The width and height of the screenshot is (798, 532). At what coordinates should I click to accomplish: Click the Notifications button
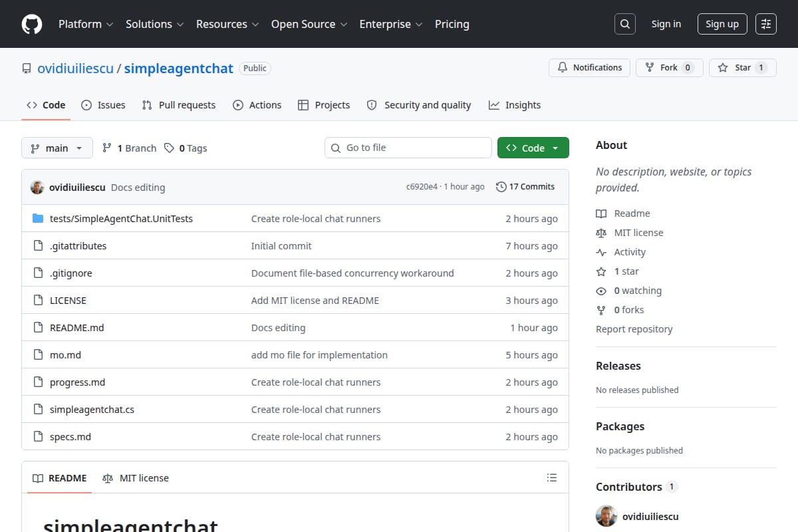589,68
